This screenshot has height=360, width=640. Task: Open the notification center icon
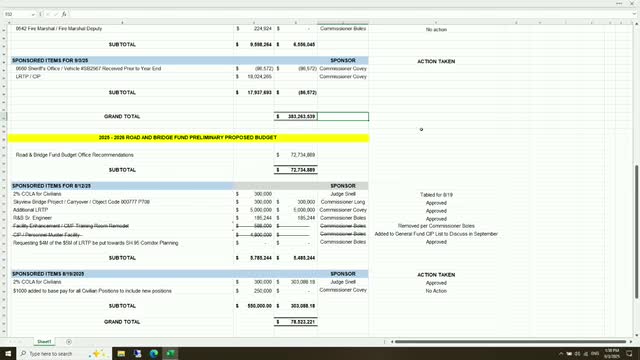click(629, 353)
